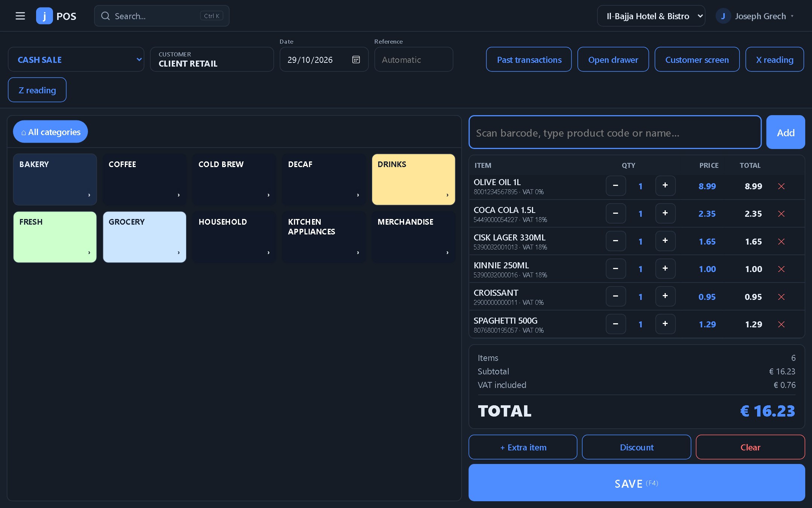
Task: Remove COCA COLA 1.5L line item
Action: [781, 214]
